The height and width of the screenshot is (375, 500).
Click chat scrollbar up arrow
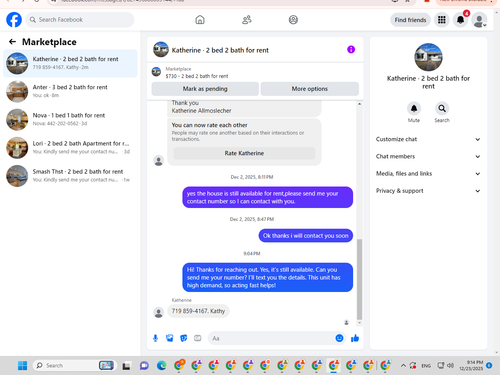tap(359, 104)
